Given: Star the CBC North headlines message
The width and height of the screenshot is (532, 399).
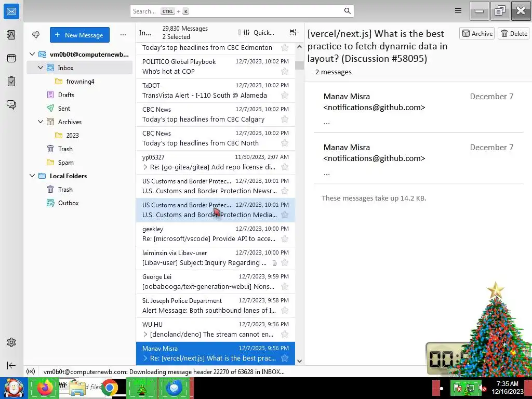Looking at the screenshot, I should tap(285, 143).
